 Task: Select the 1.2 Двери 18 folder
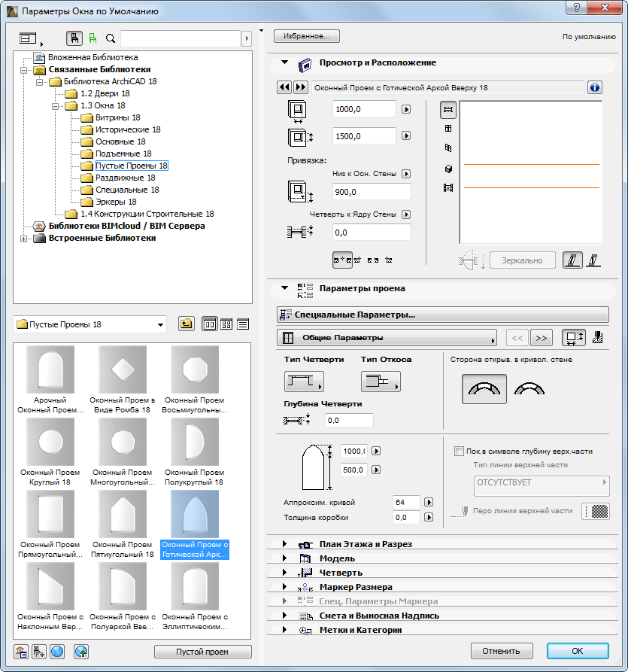[x=105, y=93]
